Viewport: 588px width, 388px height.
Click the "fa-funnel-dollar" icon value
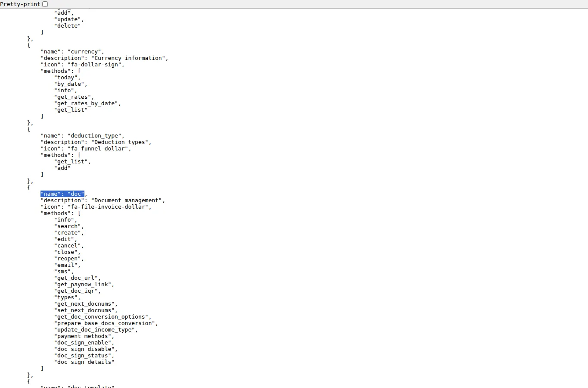[98, 149]
